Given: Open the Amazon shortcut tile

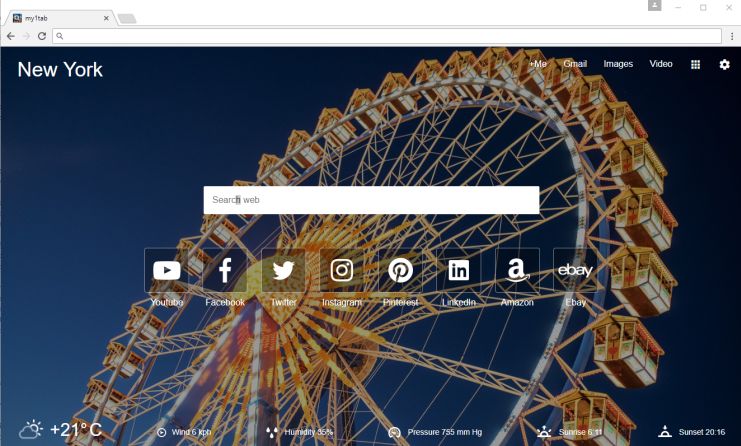Looking at the screenshot, I should [x=517, y=270].
